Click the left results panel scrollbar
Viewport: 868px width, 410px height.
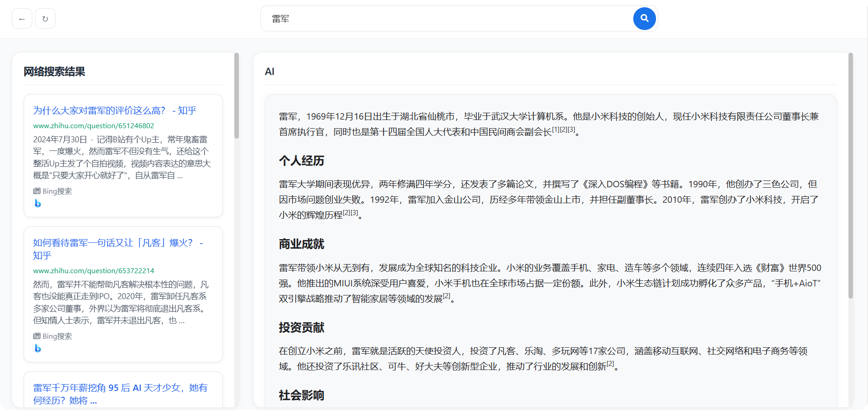pyautogui.click(x=237, y=96)
